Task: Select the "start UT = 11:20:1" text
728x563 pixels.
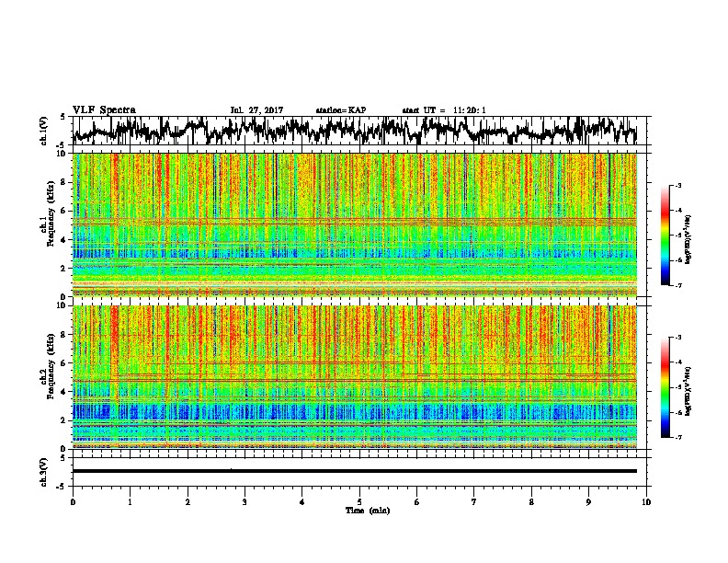Action: pyautogui.click(x=444, y=110)
